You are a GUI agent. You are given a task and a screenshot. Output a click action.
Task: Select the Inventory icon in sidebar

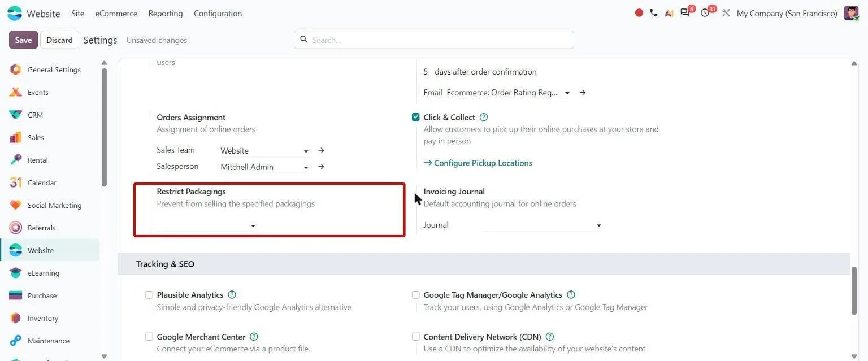click(x=16, y=318)
